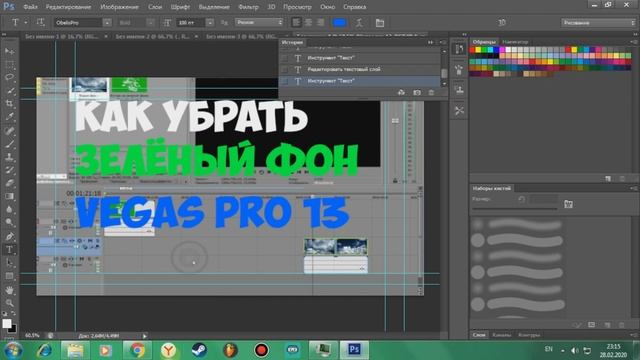
Task: Toggle the Brush panel from brush presets
Action: (568, 204)
